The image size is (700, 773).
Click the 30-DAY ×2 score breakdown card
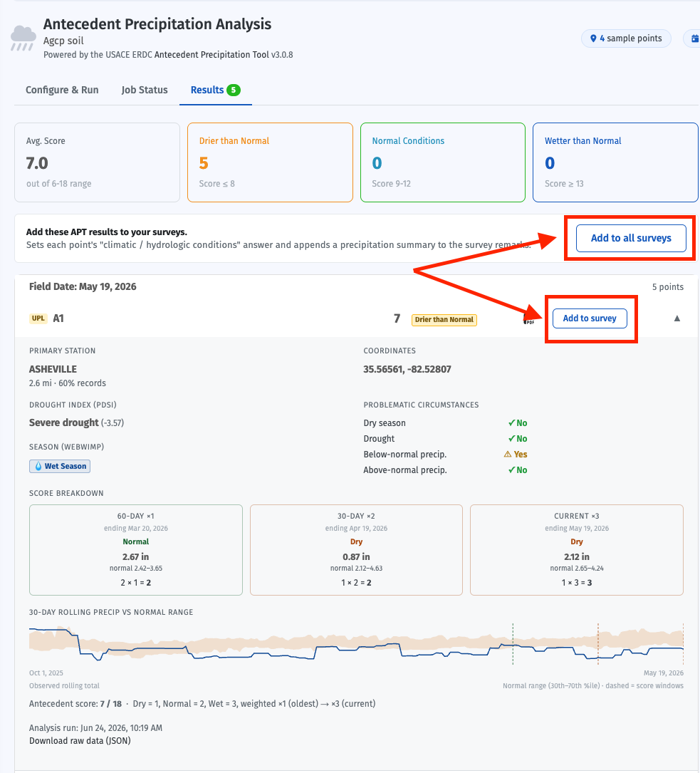[x=356, y=550]
